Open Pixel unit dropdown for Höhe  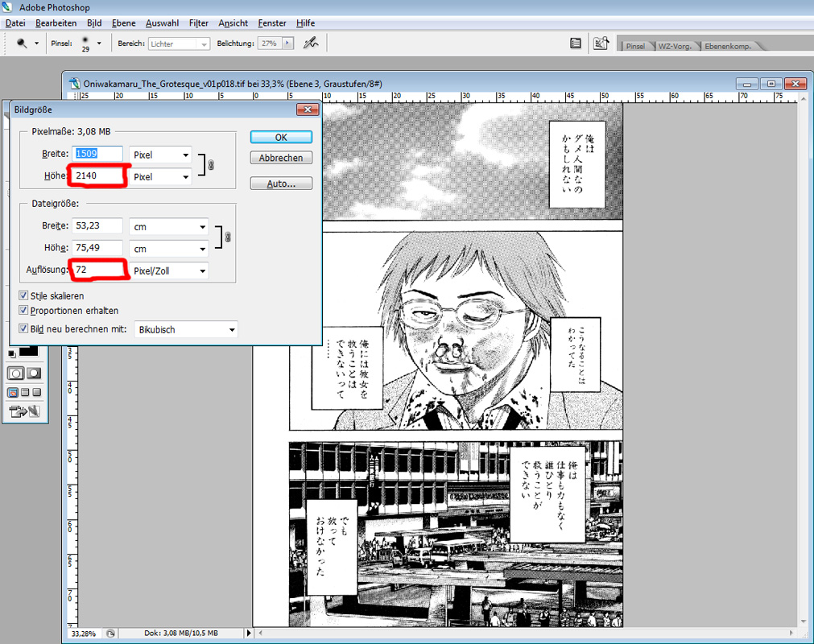click(161, 177)
